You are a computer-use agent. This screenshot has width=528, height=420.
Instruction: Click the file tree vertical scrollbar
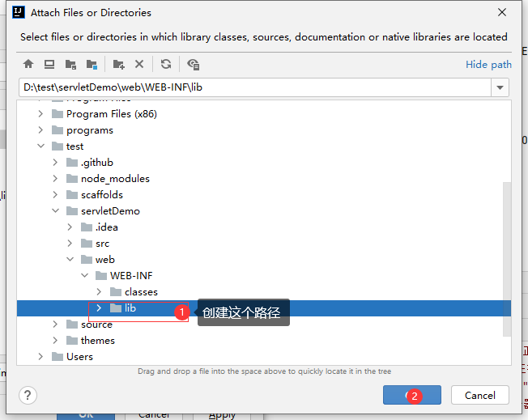point(507,259)
